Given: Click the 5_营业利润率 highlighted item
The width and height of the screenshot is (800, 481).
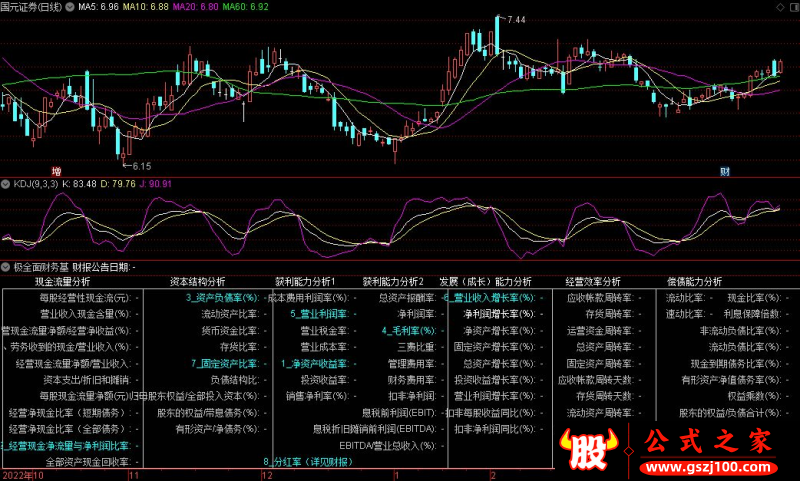Looking at the screenshot, I should coord(319,314).
